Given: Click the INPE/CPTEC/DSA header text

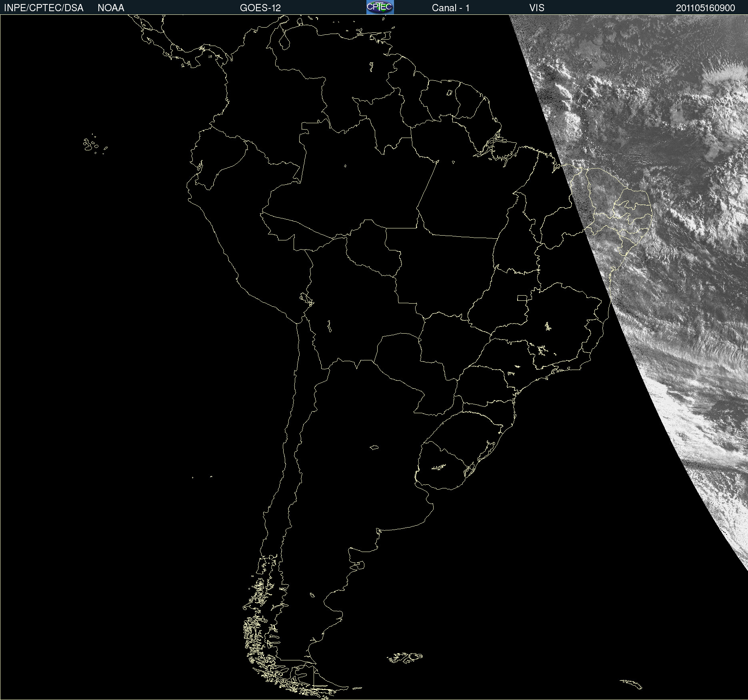Looking at the screenshot, I should tap(44, 8).
